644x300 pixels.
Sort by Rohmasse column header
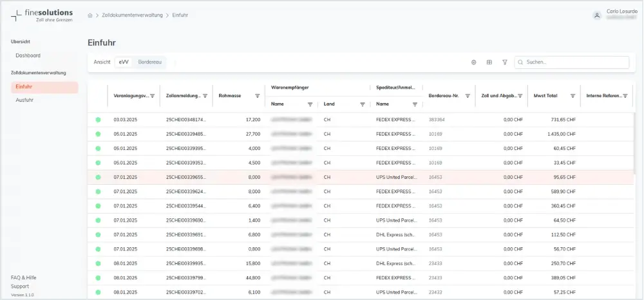tap(230, 96)
